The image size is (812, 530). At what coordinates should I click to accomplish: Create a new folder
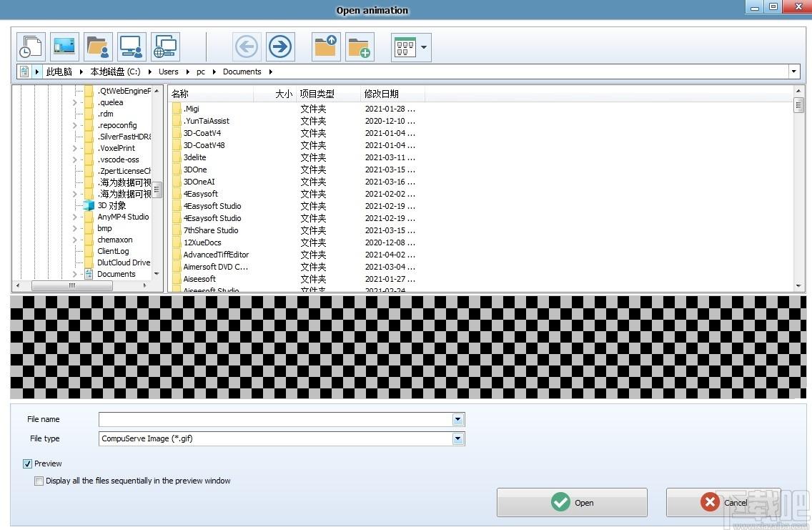tap(360, 47)
